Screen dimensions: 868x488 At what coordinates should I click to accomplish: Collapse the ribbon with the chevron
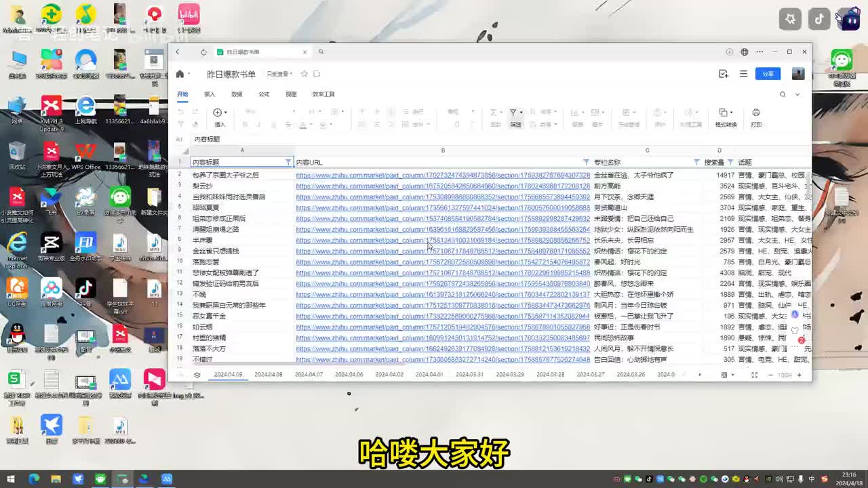pyautogui.click(x=797, y=94)
